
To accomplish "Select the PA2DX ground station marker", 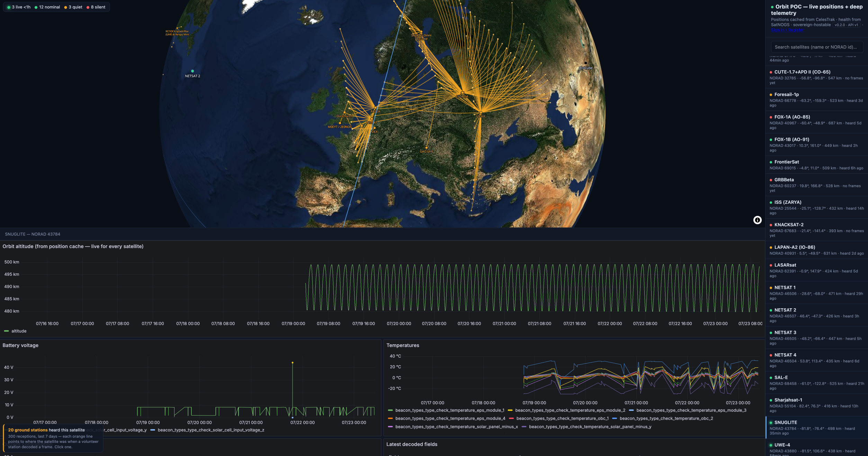I will [375, 108].
